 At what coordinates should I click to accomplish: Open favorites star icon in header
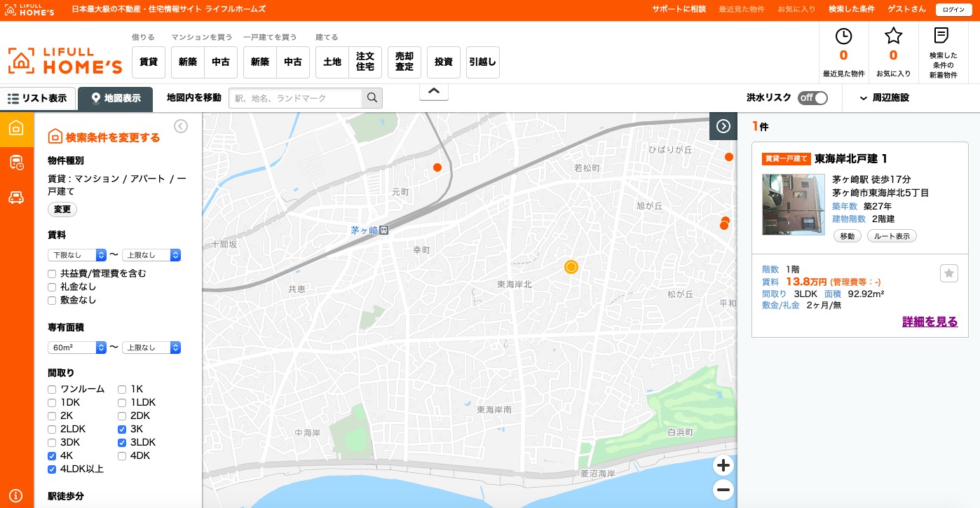pos(893,36)
